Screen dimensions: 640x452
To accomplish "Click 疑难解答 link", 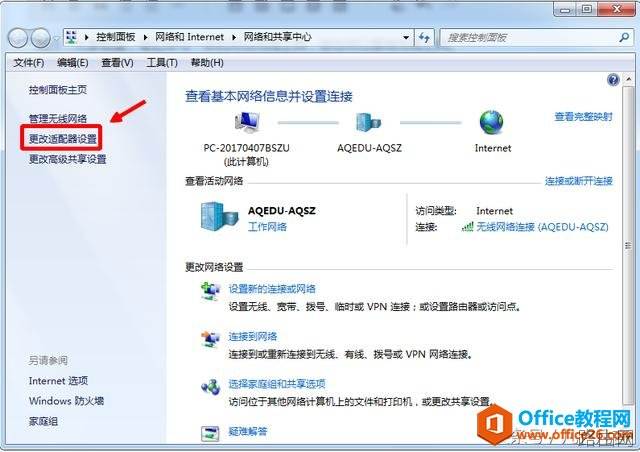I will [x=248, y=431].
